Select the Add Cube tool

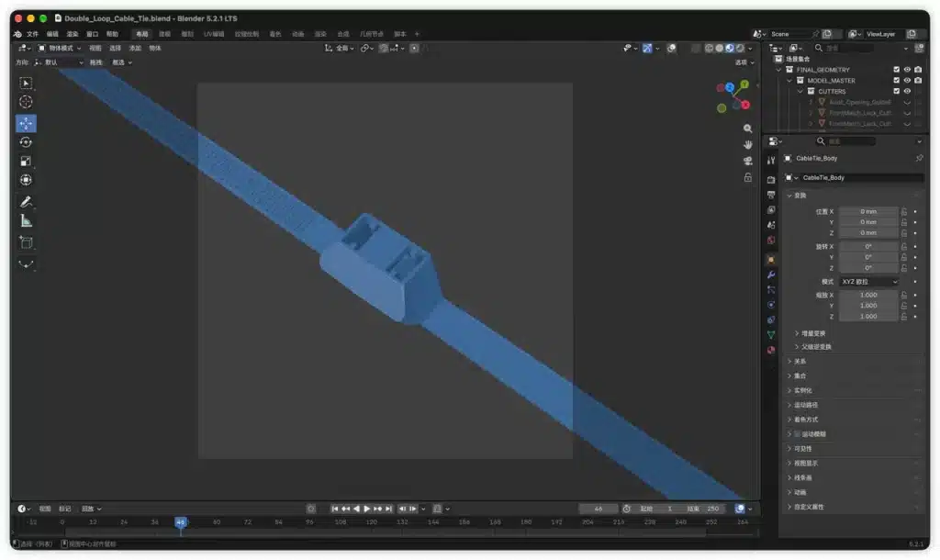26,242
